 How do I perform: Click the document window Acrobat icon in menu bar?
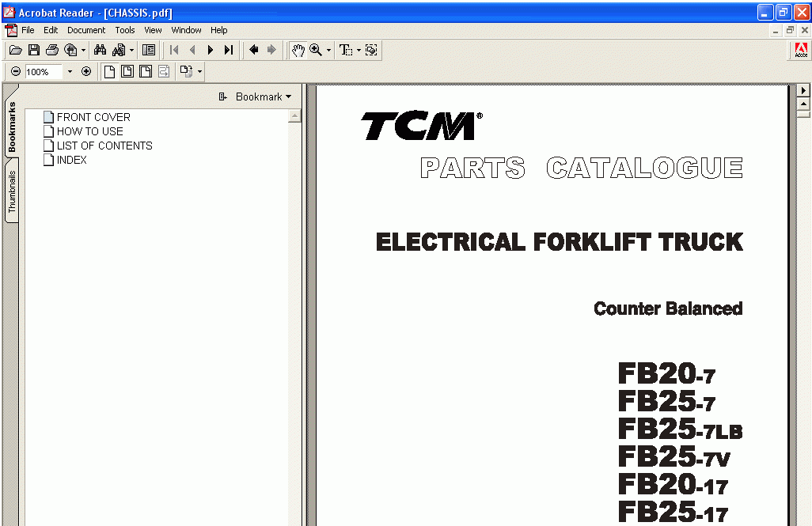coord(10,30)
